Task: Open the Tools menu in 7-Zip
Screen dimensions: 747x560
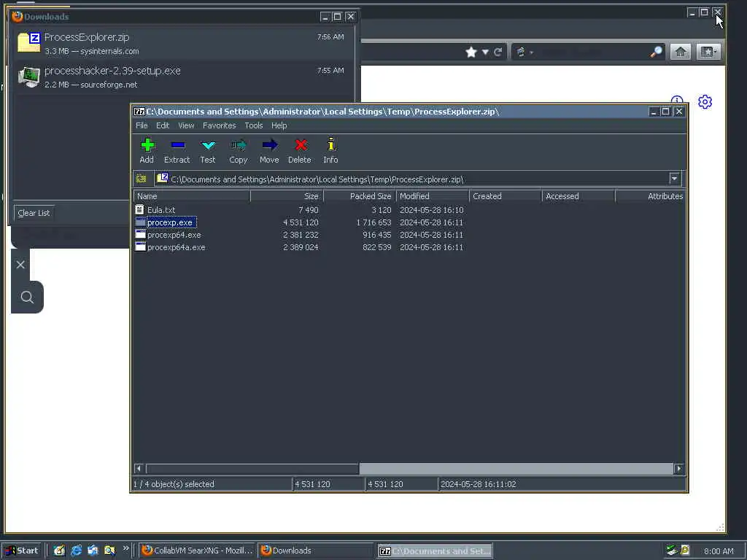Action: (x=253, y=125)
